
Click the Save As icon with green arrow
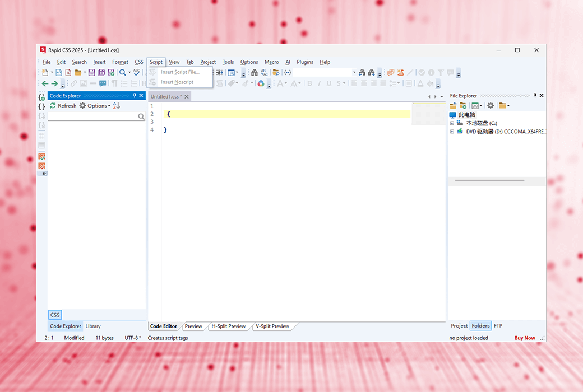pyautogui.click(x=111, y=72)
